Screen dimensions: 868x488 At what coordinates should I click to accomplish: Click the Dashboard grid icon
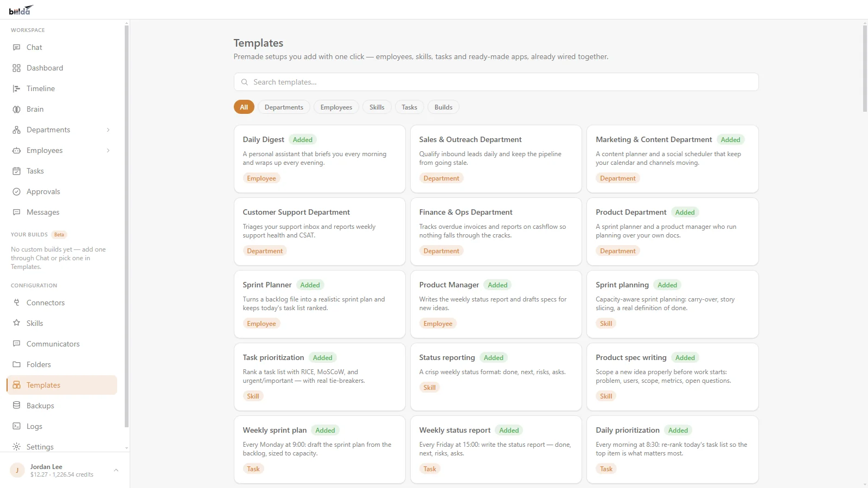pos(16,68)
